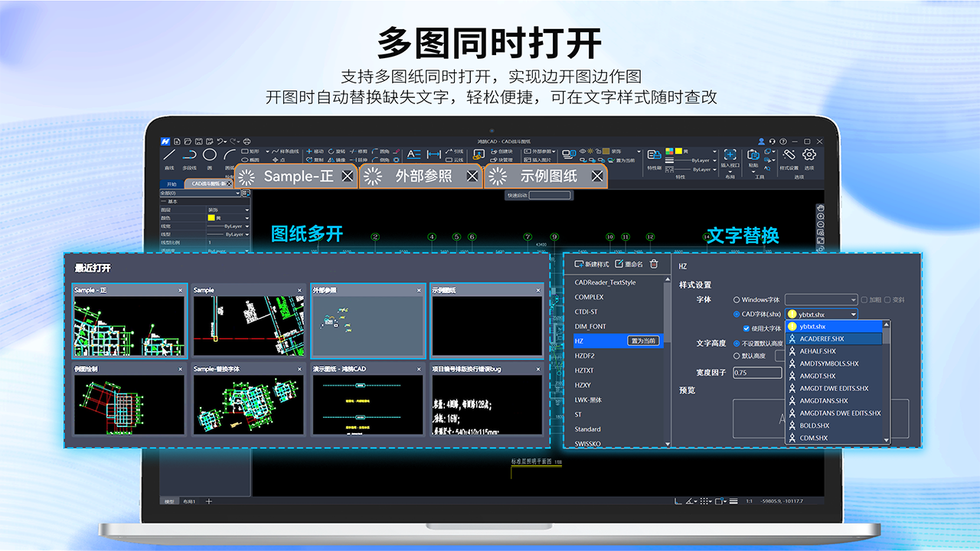Viewport: 980px width, 551px height.
Task: Click the delete style trash icon
Action: [x=653, y=264]
